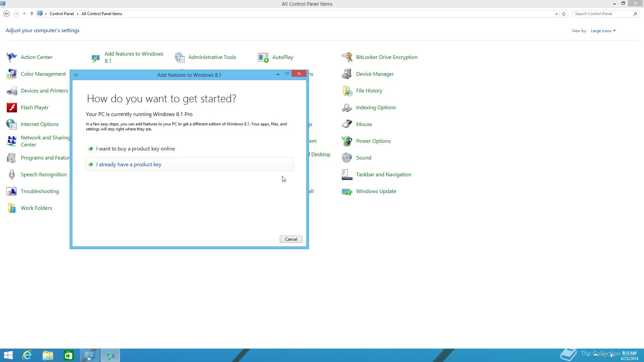Screen dimensions: 644x362
Task: Click the Up one level arrow
Action: click(32, 14)
